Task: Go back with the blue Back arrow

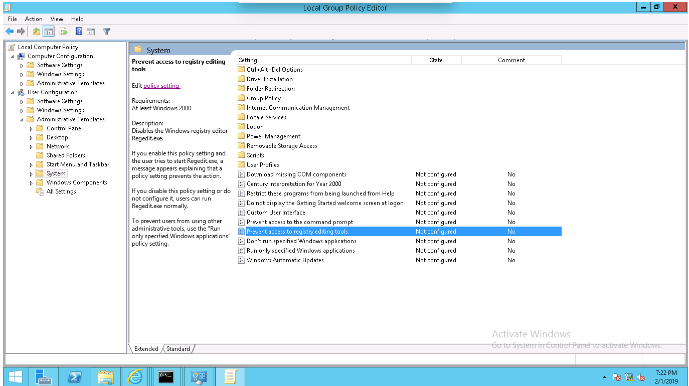Action: 9,31
